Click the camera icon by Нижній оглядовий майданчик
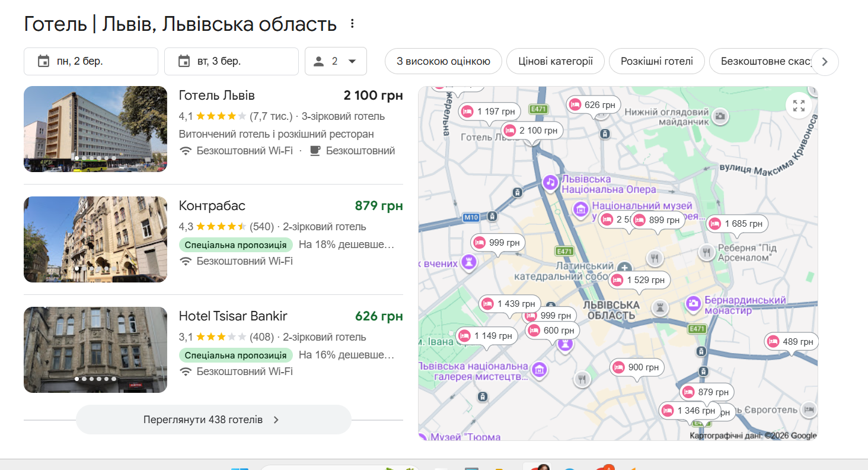The width and height of the screenshot is (868, 470). point(720,116)
